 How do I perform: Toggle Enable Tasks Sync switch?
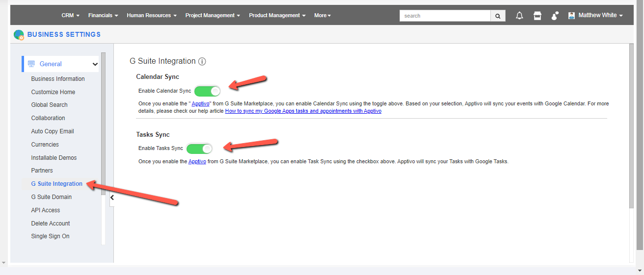tap(199, 149)
